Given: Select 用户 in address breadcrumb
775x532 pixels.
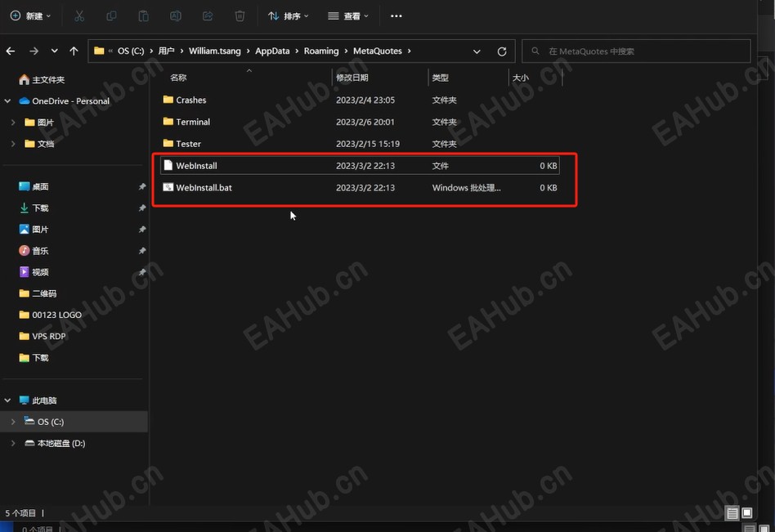Looking at the screenshot, I should pyautogui.click(x=166, y=51).
